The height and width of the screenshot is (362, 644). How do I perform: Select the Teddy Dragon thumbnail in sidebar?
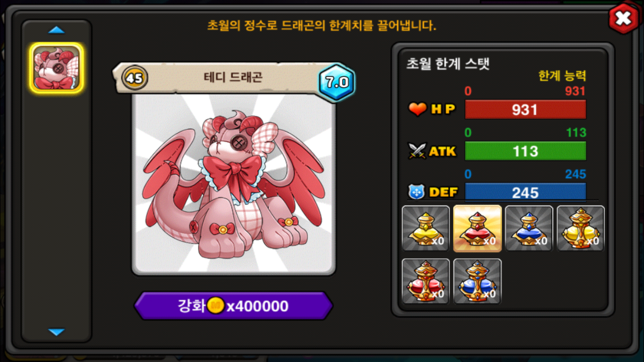coord(56,68)
